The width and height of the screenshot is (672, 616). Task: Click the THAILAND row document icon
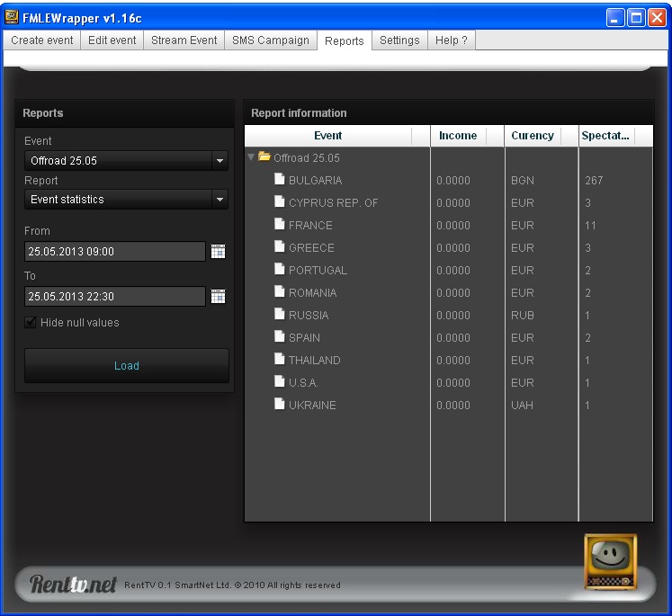point(280,359)
